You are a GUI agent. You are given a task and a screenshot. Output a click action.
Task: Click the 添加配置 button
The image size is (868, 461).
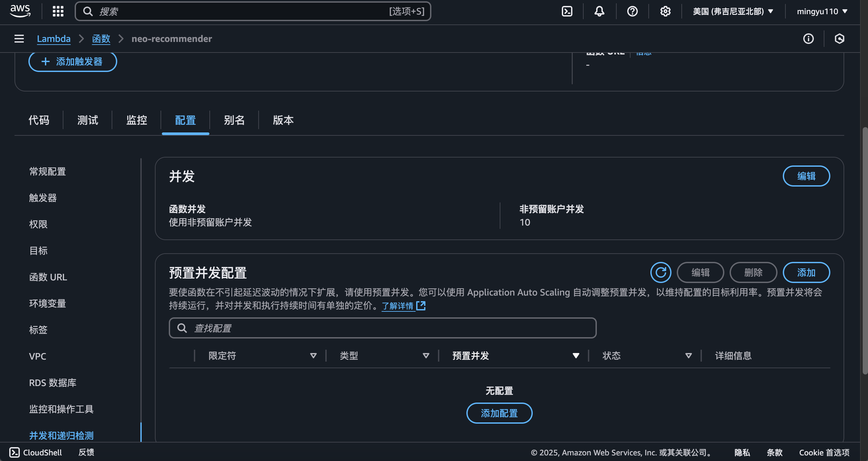(499, 413)
